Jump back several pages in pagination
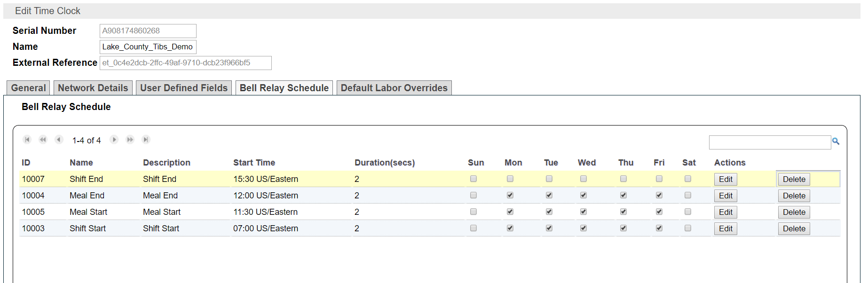 tap(43, 140)
